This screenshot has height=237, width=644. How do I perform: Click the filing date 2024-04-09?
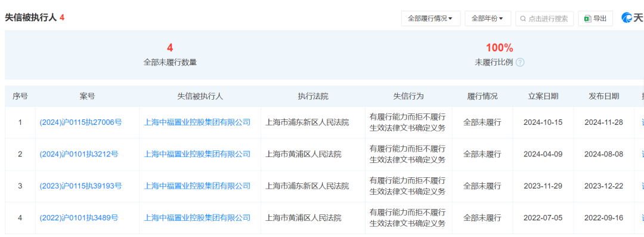click(543, 154)
